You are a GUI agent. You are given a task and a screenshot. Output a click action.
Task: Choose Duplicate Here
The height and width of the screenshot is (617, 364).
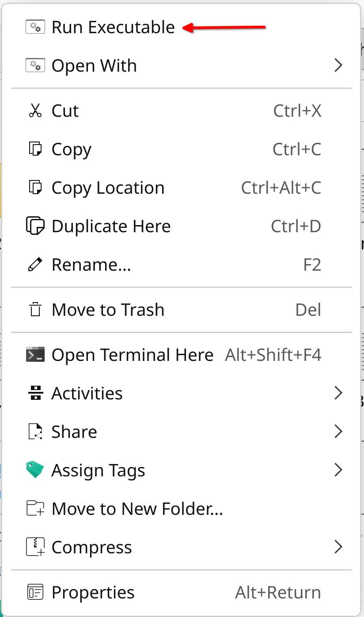(x=182, y=226)
